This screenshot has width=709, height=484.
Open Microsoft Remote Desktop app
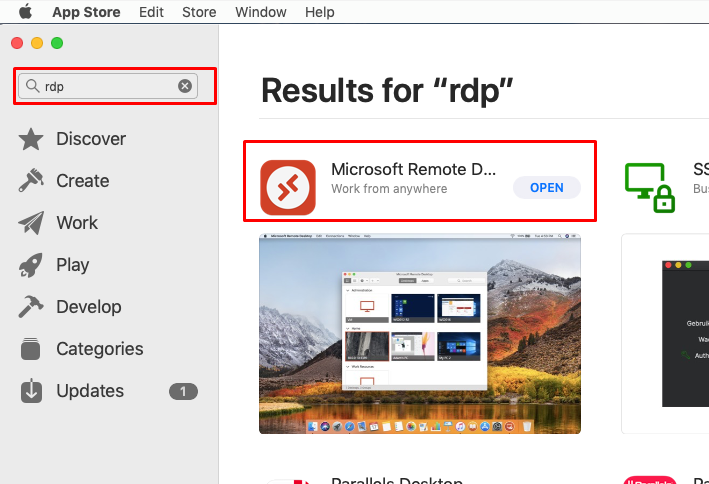coord(547,187)
